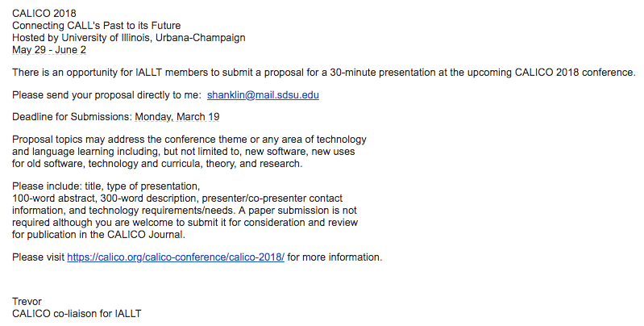Click the line about new software and new uses

point(184,152)
